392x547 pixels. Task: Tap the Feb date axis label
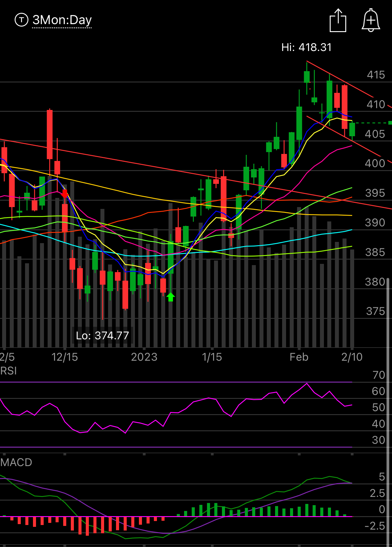coord(299,357)
